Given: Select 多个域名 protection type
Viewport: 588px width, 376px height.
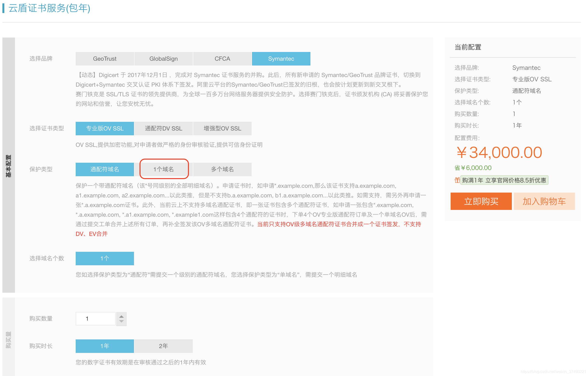Looking at the screenshot, I should (222, 169).
